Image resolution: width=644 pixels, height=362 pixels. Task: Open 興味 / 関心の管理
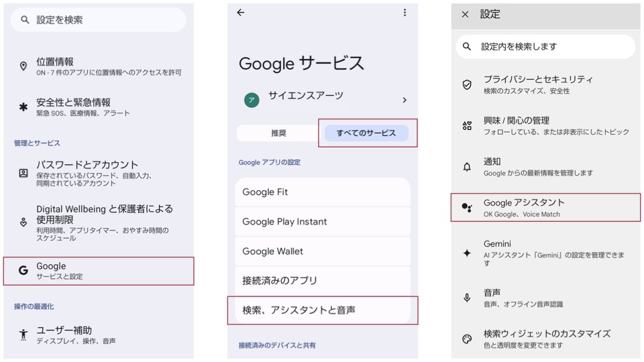pyautogui.click(x=545, y=125)
